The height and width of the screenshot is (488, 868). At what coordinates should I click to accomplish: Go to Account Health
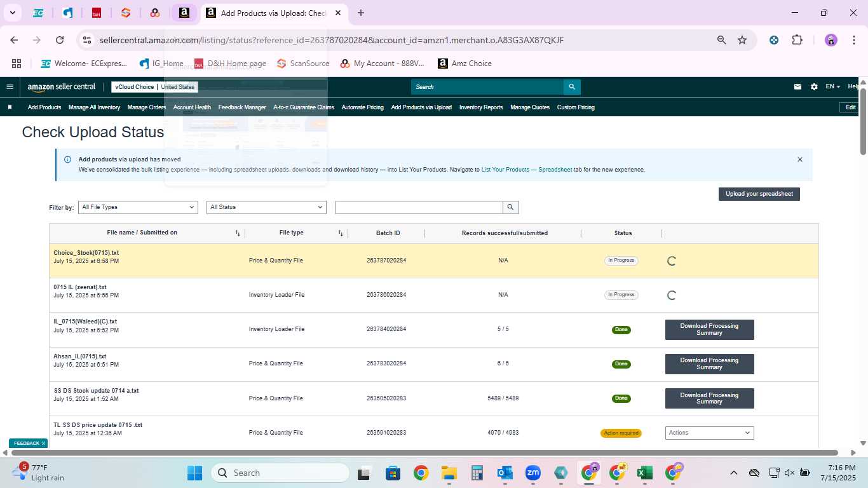192,107
